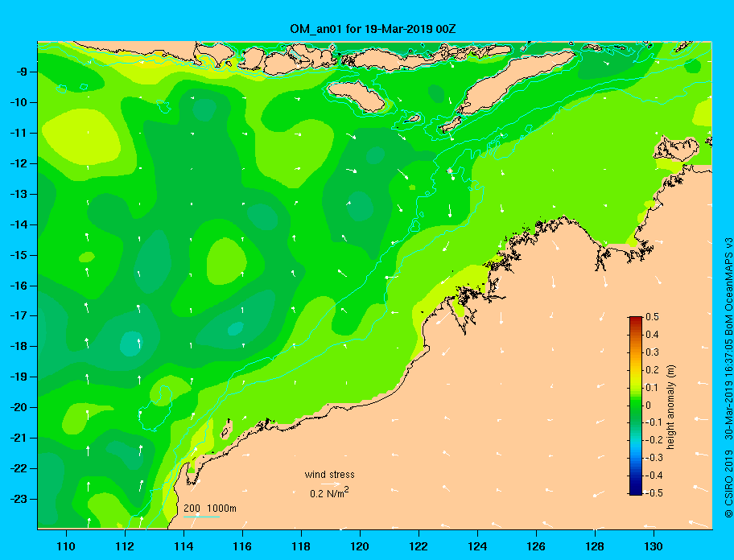The image size is (734, 560).
Task: Click the 'height anomaly (m)' color bar title
Action: coord(670,406)
